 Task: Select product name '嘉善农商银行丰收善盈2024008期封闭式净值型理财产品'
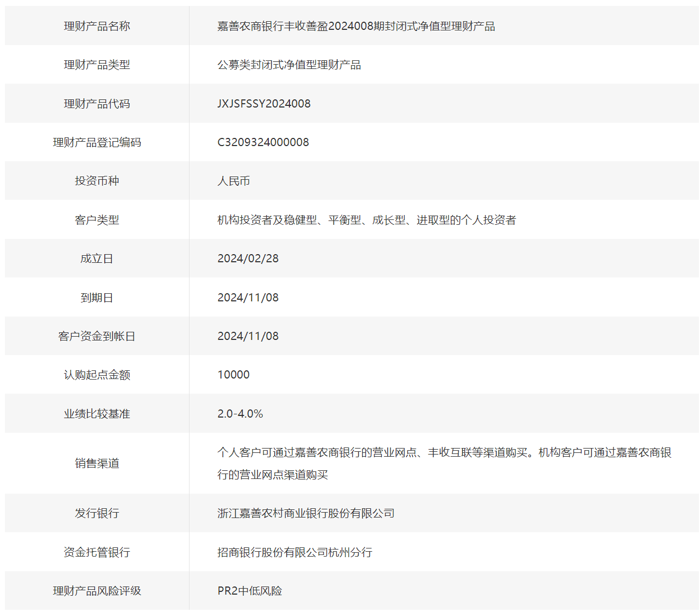click(356, 26)
